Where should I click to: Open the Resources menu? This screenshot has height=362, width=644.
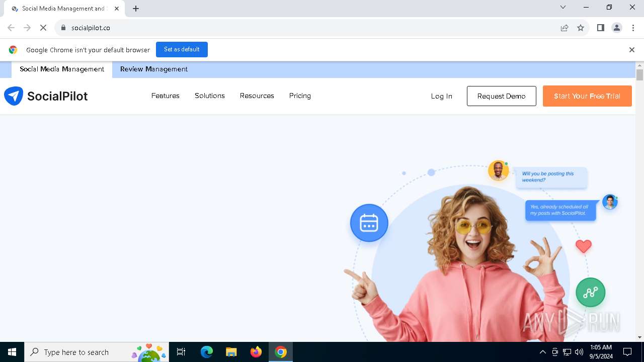pos(257,96)
